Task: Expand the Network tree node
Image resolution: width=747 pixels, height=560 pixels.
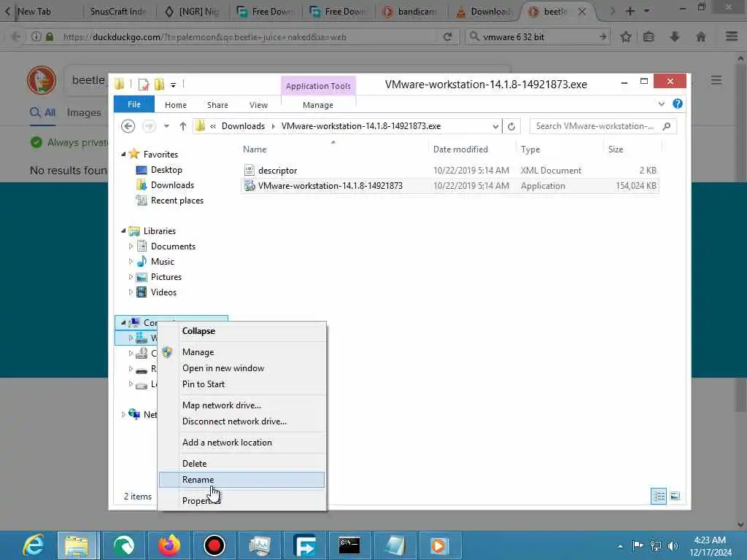Action: point(123,414)
